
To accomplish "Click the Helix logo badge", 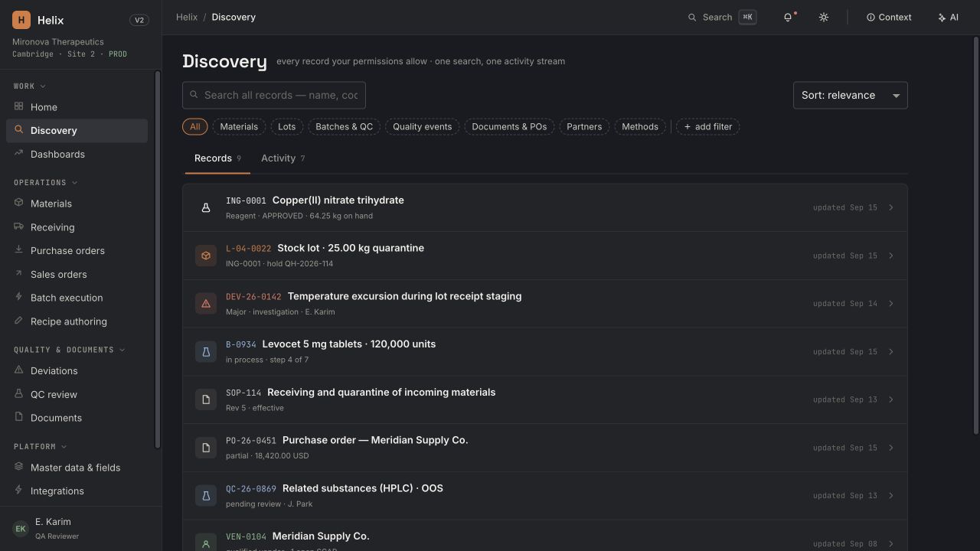I will coord(21,20).
